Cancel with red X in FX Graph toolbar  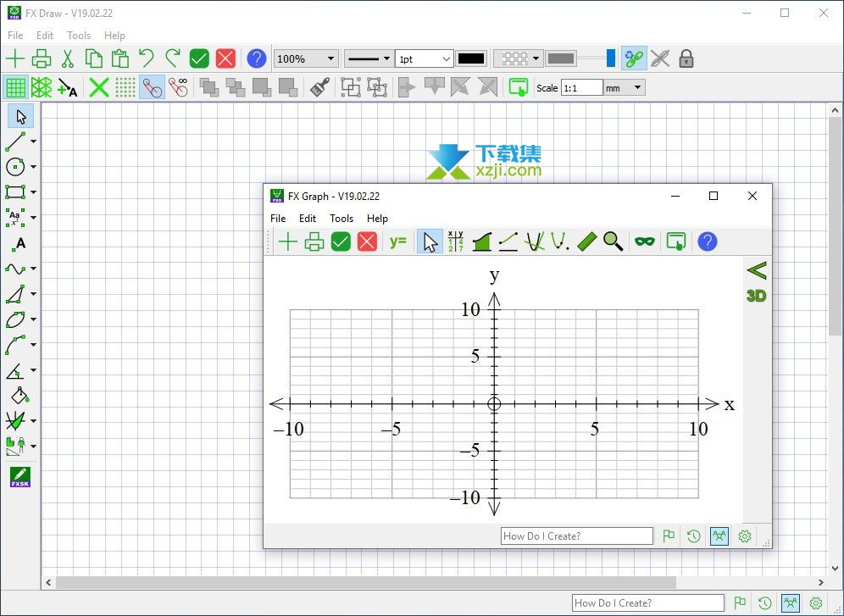[x=367, y=241]
